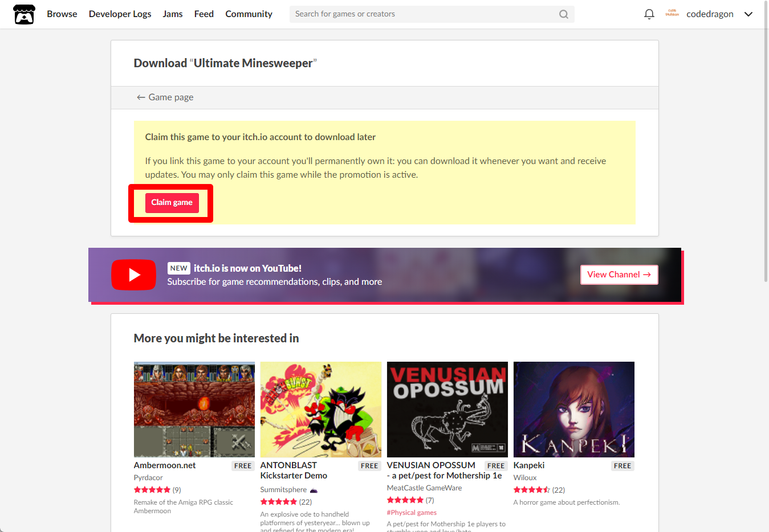The width and height of the screenshot is (769, 532).
Task: Click the #Physical games tag
Action: pyautogui.click(x=412, y=513)
